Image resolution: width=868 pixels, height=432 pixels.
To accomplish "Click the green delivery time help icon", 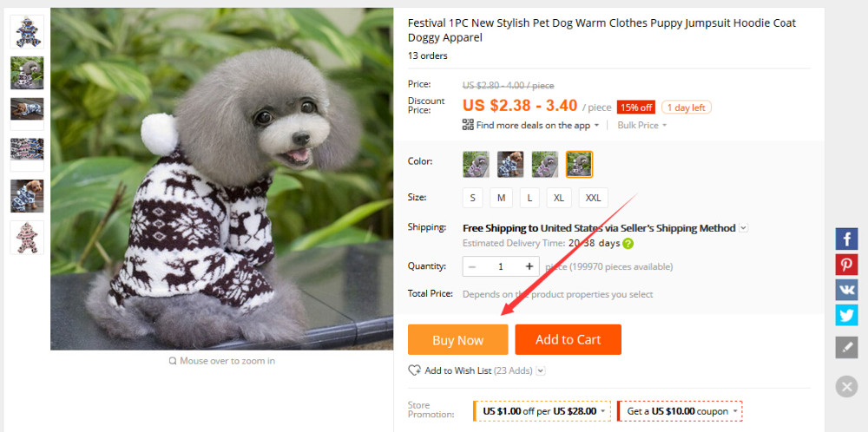I will pyautogui.click(x=628, y=243).
